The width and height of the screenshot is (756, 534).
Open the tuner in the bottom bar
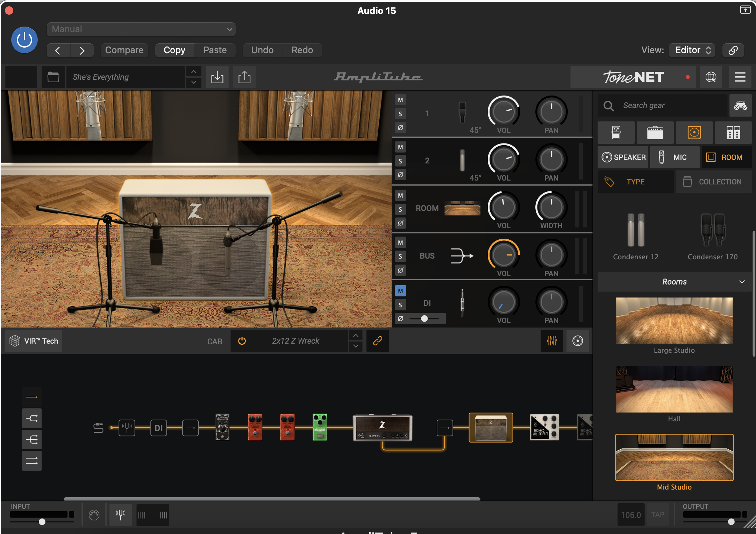(121, 515)
